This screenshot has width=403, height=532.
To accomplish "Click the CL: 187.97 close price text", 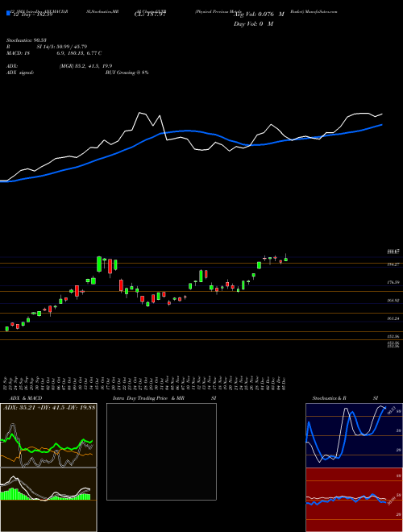I will pyautogui.click(x=150, y=15).
